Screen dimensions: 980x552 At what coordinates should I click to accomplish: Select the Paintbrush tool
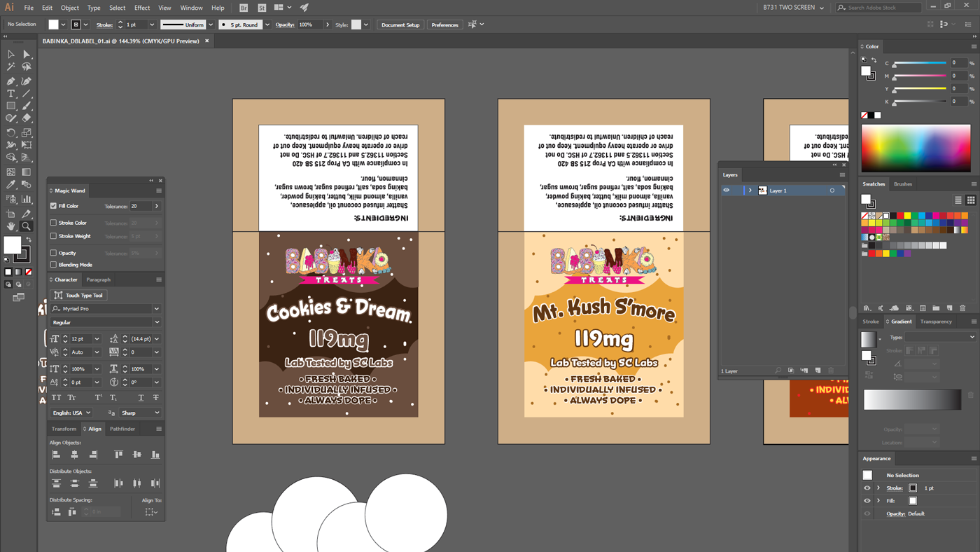pyautogui.click(x=27, y=106)
